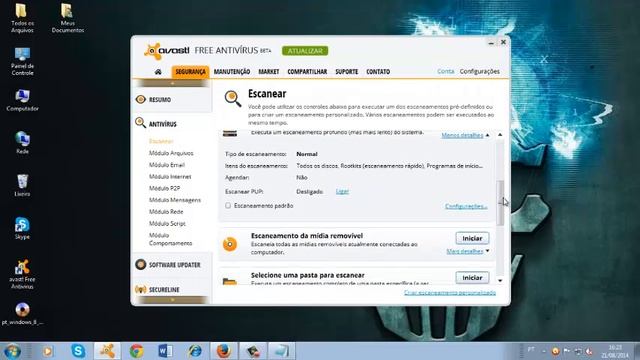The width and height of the screenshot is (640, 360).
Task: Collapse details via Menos detalhes
Action: coord(462,135)
